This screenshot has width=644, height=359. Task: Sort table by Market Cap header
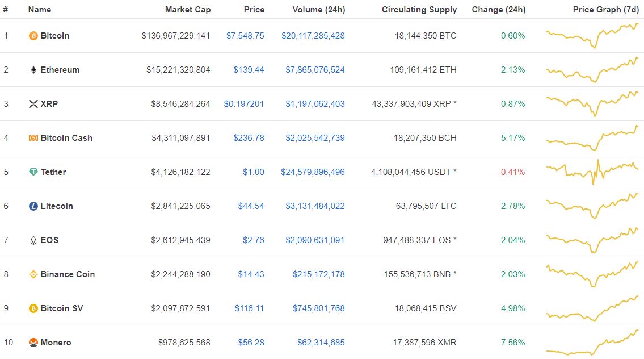pos(188,10)
